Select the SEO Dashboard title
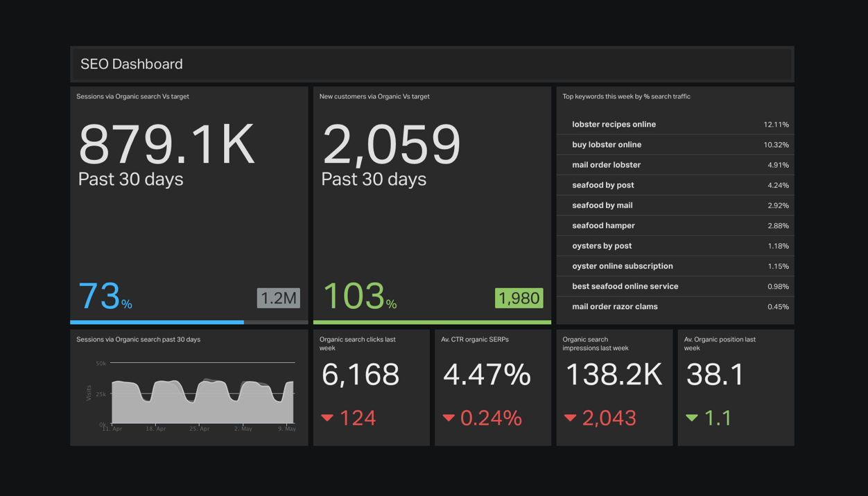This screenshot has height=496, width=868. (132, 64)
